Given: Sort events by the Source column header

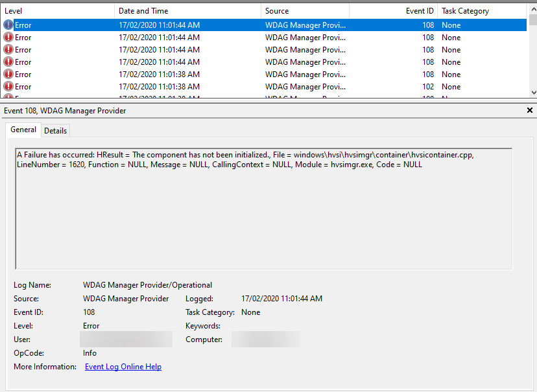Looking at the screenshot, I should pyautogui.click(x=305, y=11).
